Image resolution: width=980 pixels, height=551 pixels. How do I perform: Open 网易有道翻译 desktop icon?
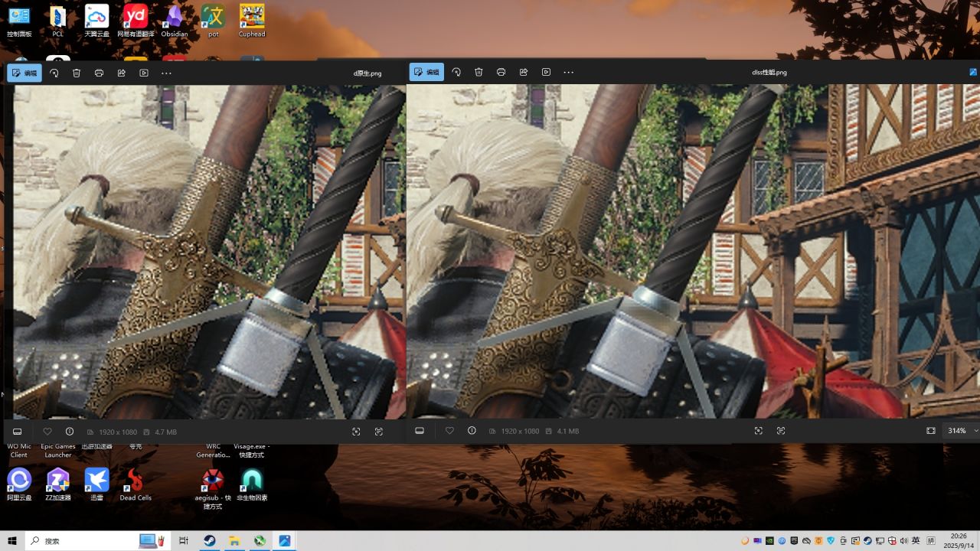pos(136,21)
